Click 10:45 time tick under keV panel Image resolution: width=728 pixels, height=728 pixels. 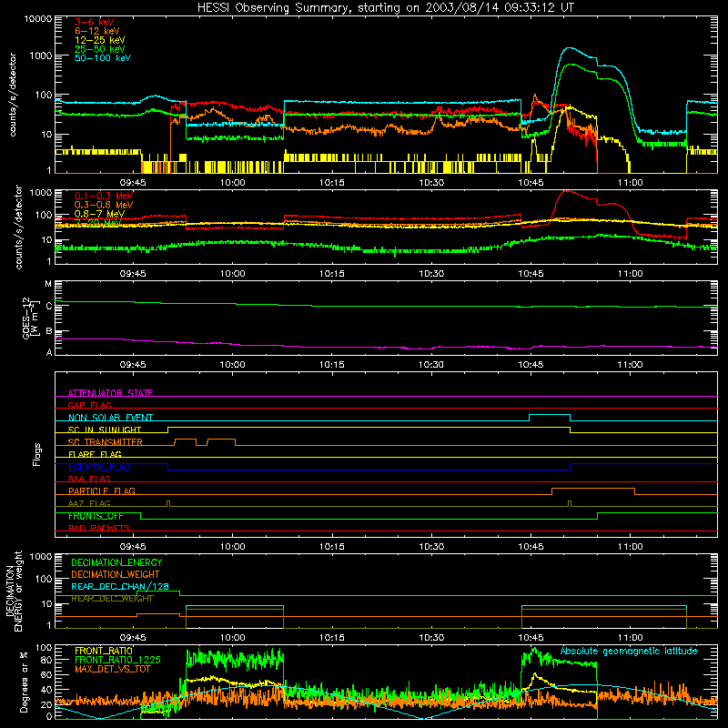531,183
